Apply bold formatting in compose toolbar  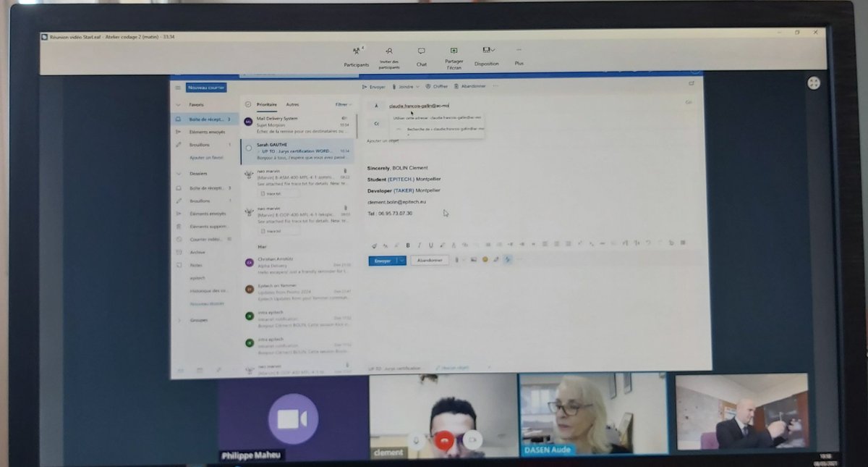pyautogui.click(x=408, y=245)
